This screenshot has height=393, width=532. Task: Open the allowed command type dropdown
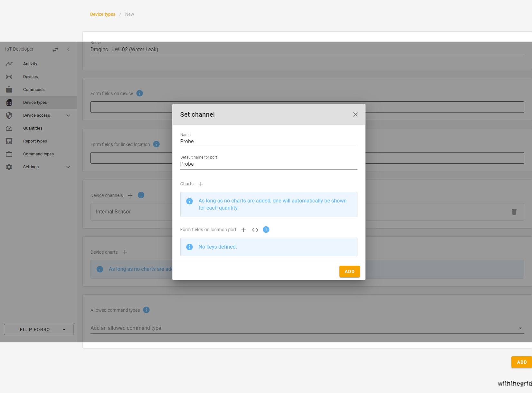point(520,328)
